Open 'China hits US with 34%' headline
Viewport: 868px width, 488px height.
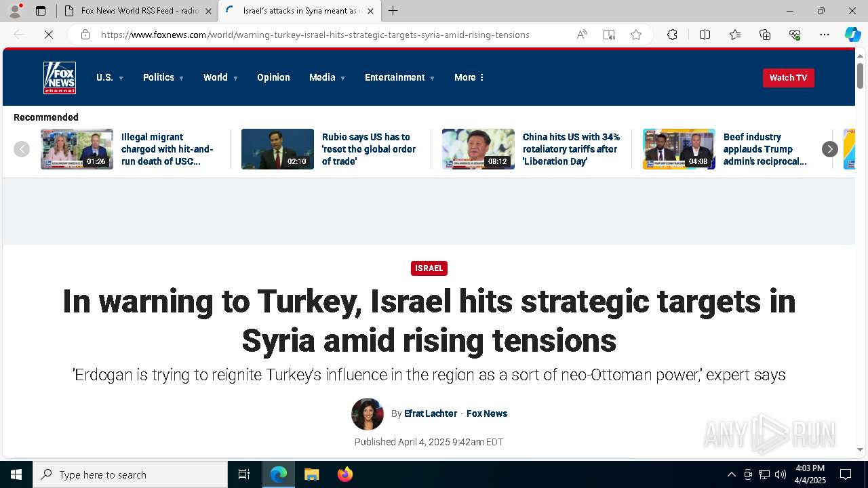click(x=571, y=149)
